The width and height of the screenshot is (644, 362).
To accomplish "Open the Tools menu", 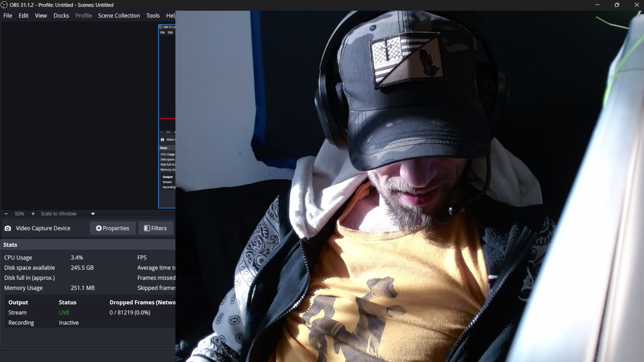I will pyautogui.click(x=153, y=16).
